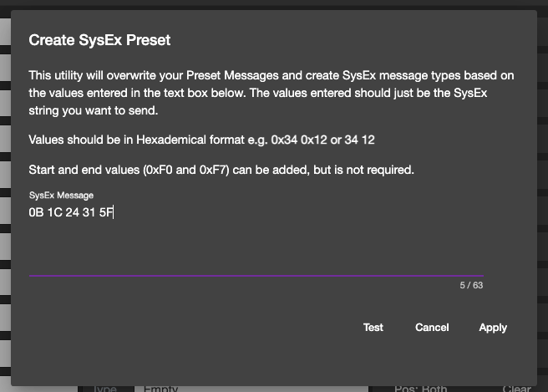548x392 pixels.
Task: Click the start and end values note
Action: tap(221, 171)
